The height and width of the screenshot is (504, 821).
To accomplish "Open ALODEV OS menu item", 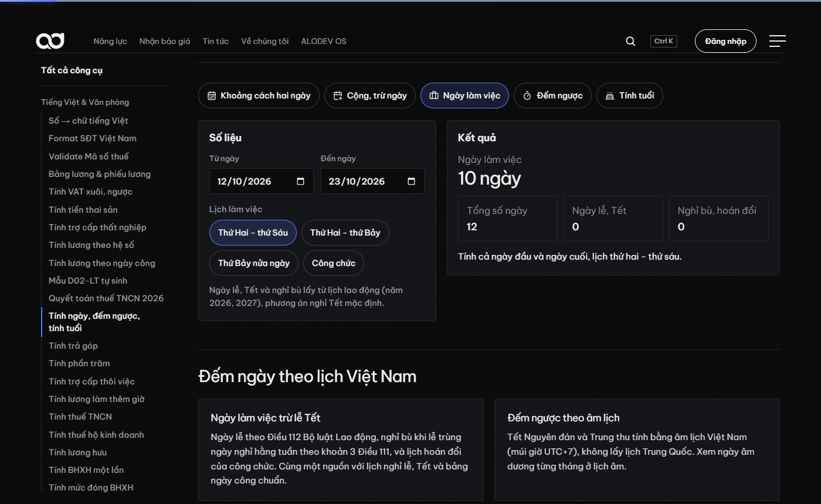I will pyautogui.click(x=324, y=41).
